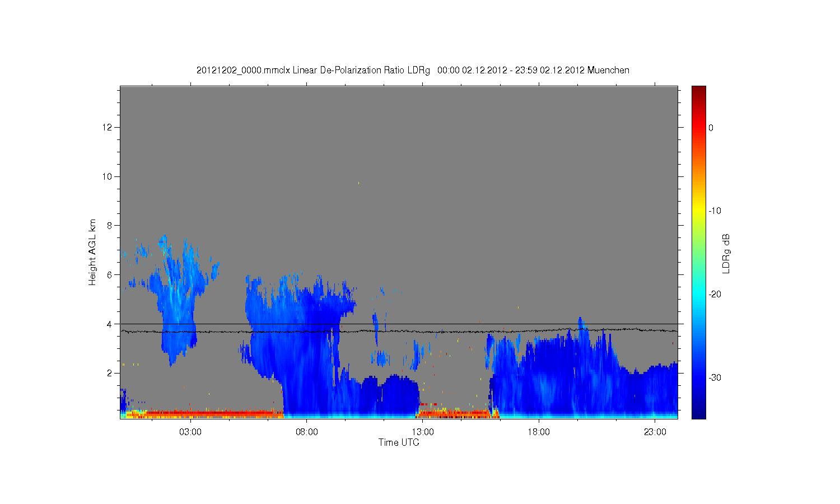Click the height tick label 8

pos(110,226)
